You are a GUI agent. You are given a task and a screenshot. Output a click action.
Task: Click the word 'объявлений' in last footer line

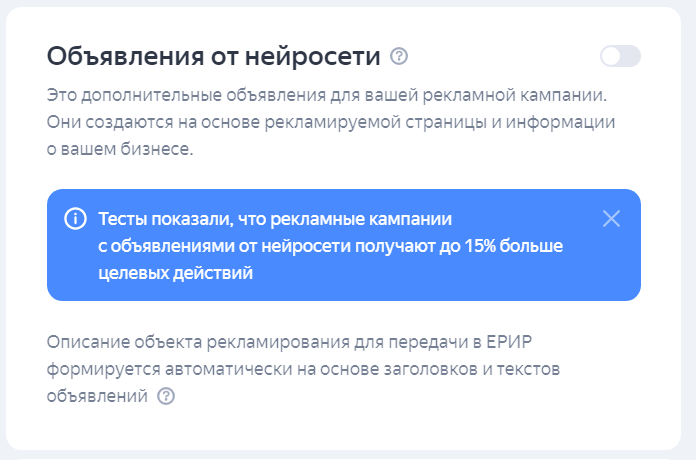97,396
